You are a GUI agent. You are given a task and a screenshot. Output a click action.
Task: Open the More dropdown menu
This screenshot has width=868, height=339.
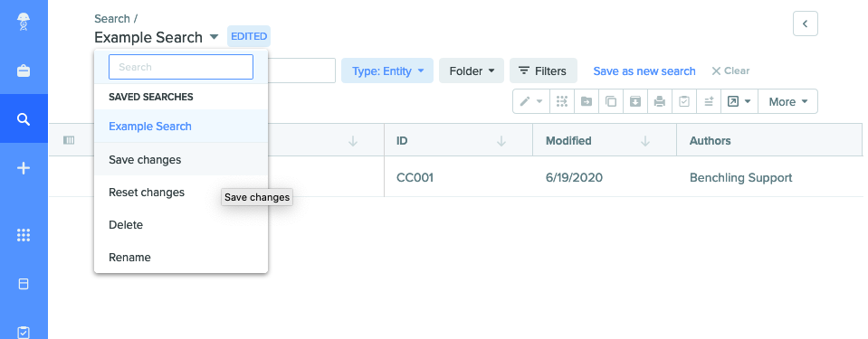pyautogui.click(x=788, y=102)
